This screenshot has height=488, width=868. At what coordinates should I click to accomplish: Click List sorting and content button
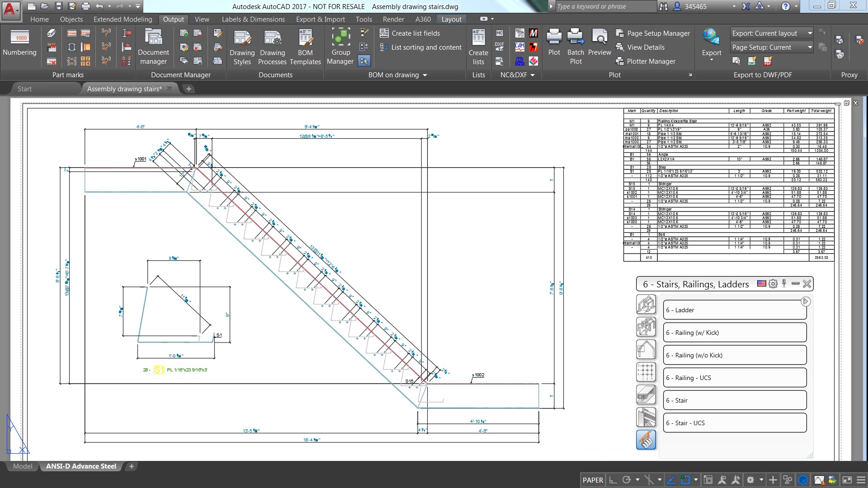pos(420,47)
